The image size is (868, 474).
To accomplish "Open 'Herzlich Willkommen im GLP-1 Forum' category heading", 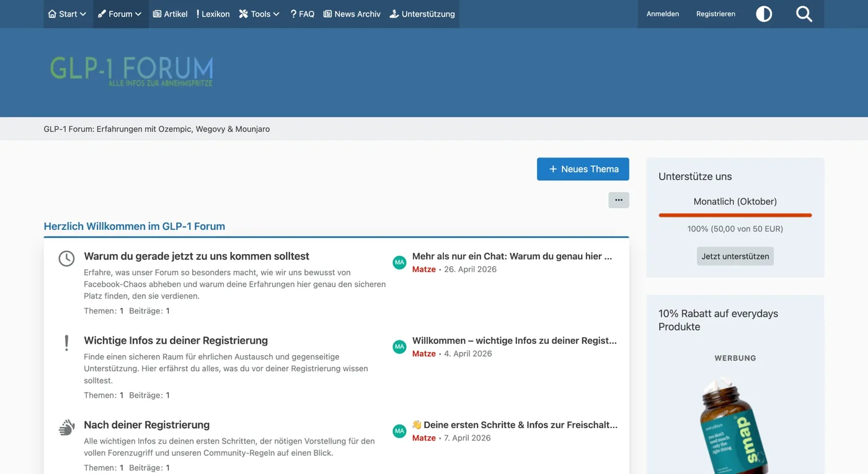I will click(135, 226).
